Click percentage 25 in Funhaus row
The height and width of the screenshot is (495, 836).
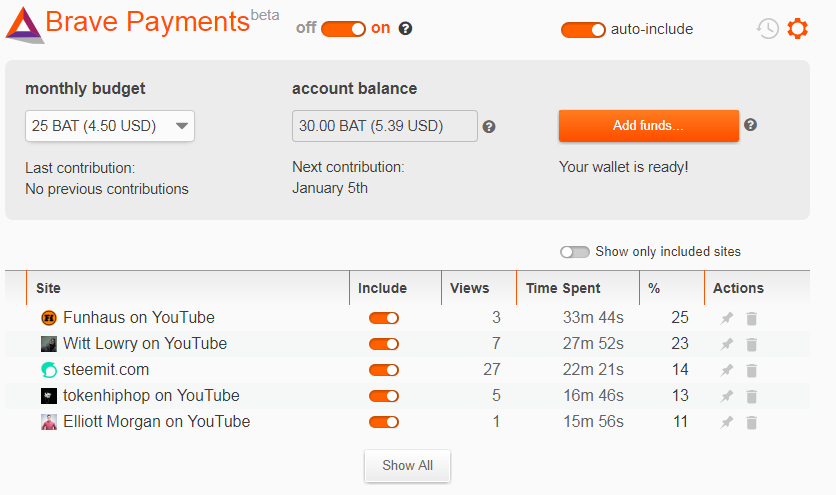(680, 317)
